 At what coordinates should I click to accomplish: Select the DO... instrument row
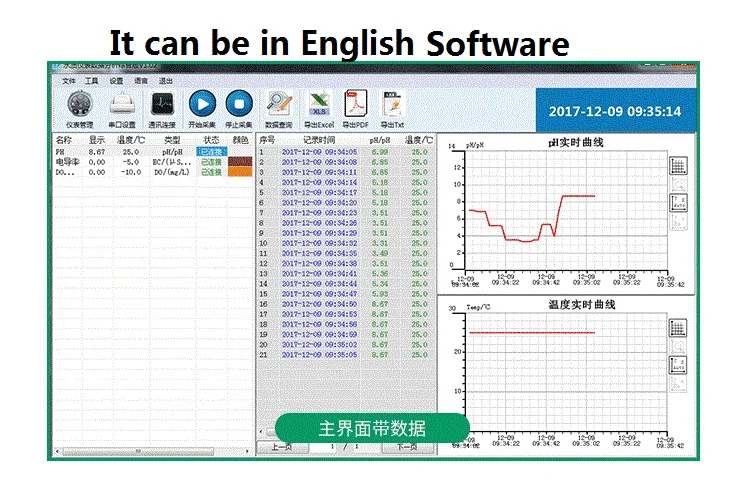coord(153,172)
